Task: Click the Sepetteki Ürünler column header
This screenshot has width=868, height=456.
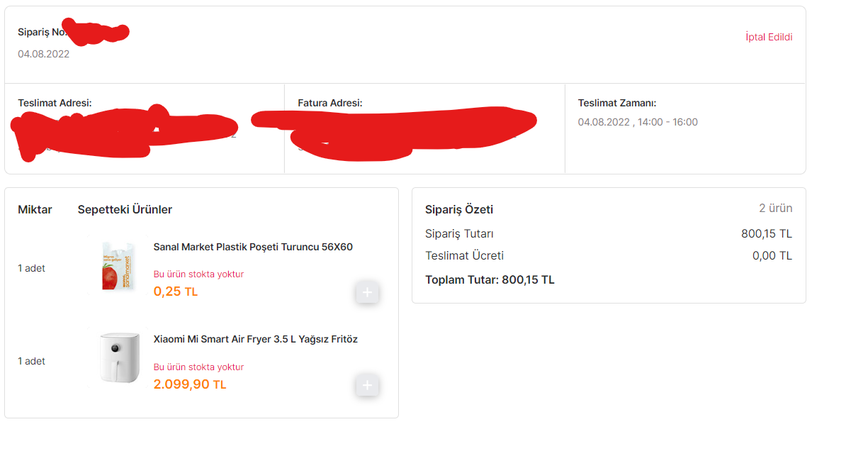Action: click(x=125, y=209)
